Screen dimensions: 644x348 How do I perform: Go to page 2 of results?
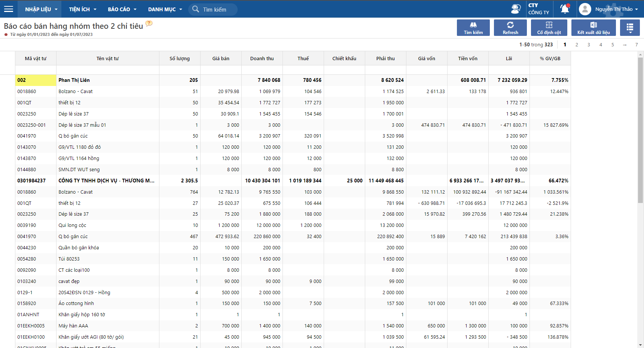pos(577,44)
